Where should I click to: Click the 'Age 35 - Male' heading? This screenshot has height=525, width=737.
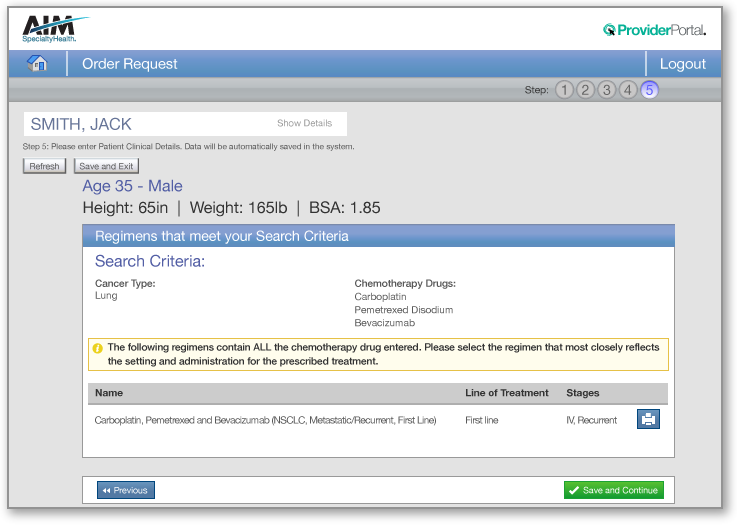coord(133,186)
